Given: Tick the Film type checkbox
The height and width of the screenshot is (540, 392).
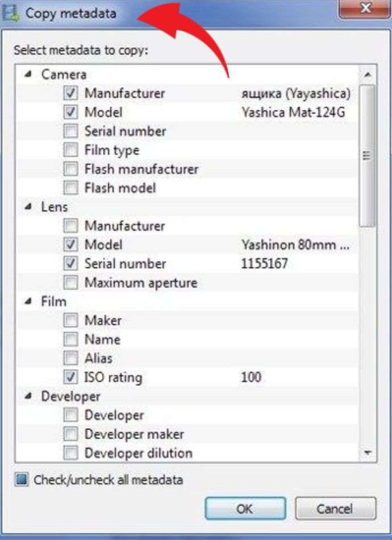Looking at the screenshot, I should 70,150.
